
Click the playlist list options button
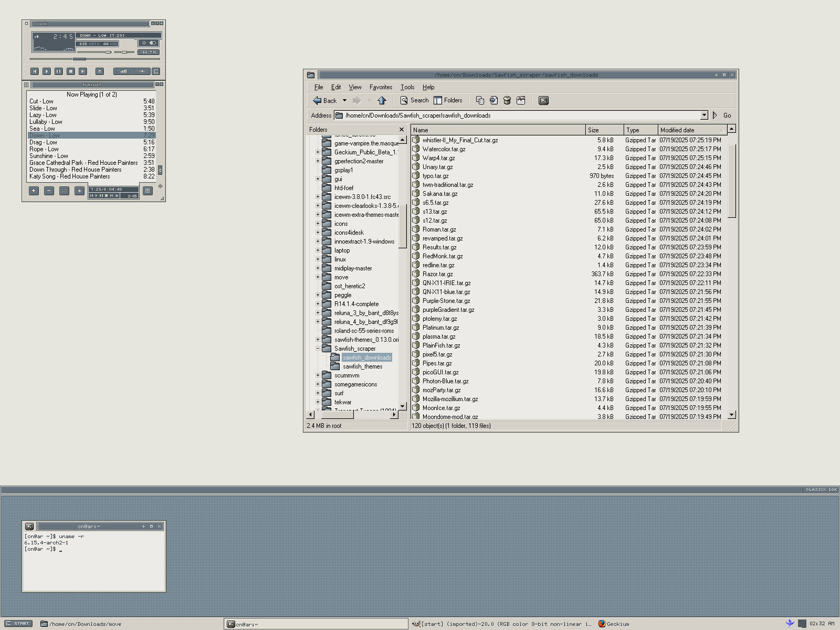pyautogui.click(x=148, y=191)
